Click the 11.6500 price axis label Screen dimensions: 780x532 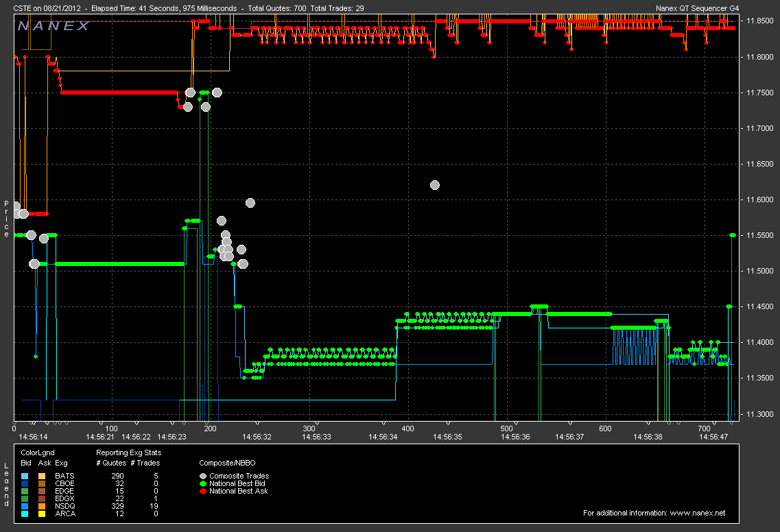760,164
